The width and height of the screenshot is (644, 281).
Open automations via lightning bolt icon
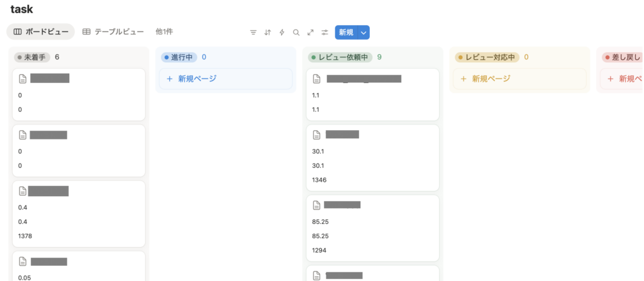click(x=282, y=32)
